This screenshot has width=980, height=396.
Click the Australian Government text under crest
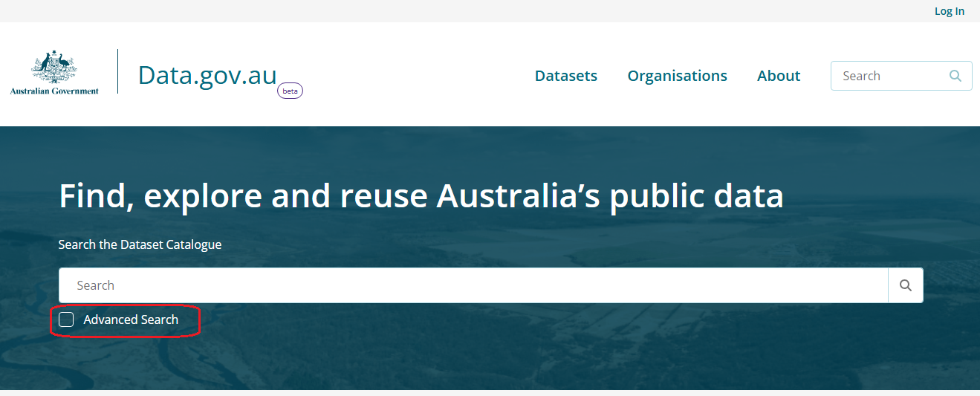[54, 91]
